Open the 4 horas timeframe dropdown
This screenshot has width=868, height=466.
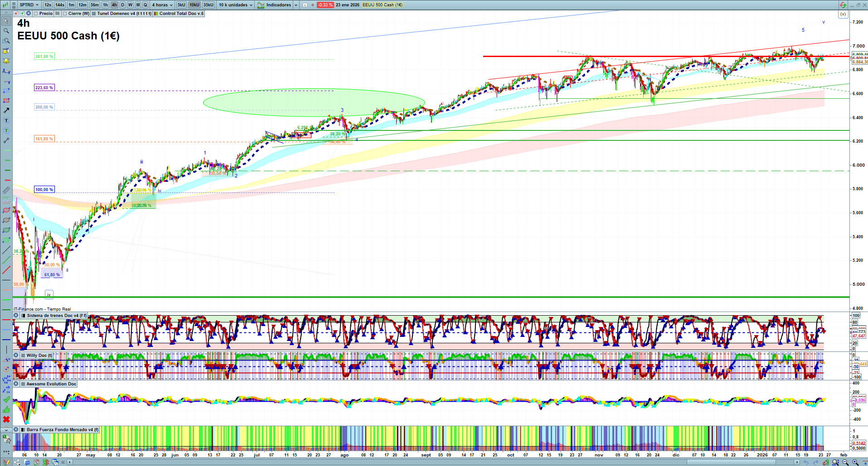point(162,5)
